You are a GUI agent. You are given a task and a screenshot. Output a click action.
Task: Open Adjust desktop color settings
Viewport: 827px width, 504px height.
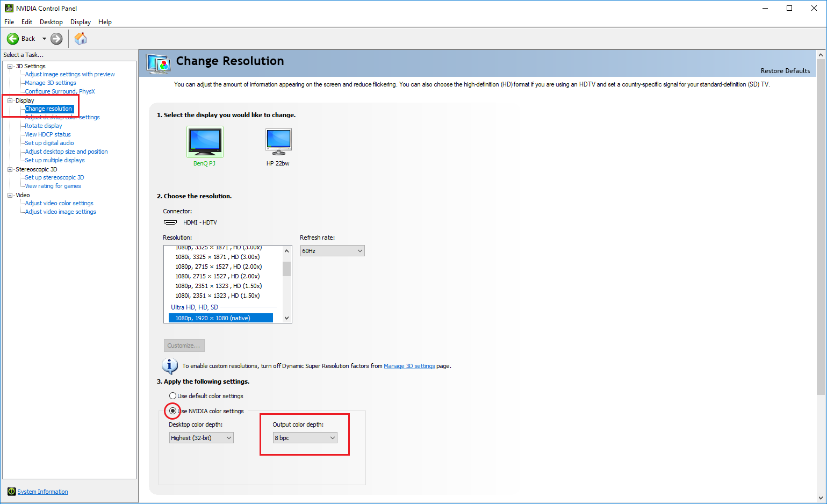click(x=62, y=117)
